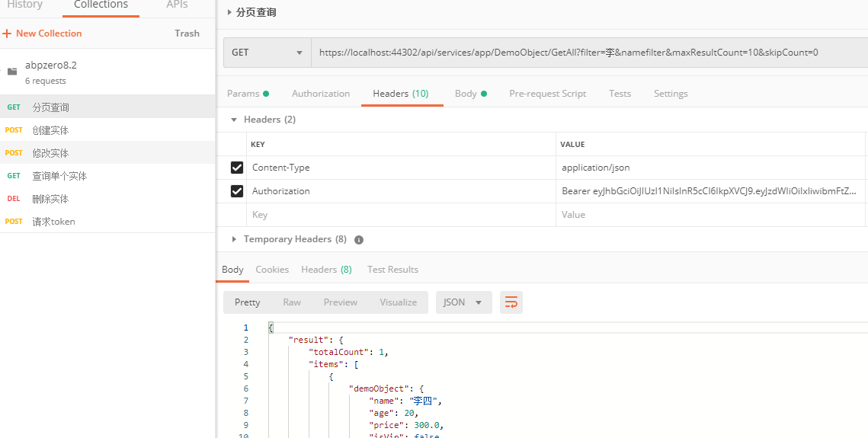Expand the Temporary Headers section
The width and height of the screenshot is (868, 438).
point(234,239)
